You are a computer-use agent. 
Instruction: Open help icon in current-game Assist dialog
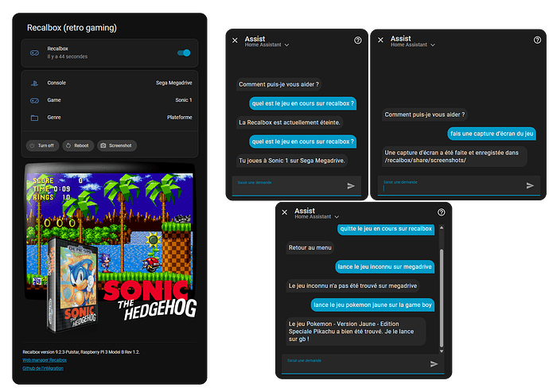[x=358, y=41]
